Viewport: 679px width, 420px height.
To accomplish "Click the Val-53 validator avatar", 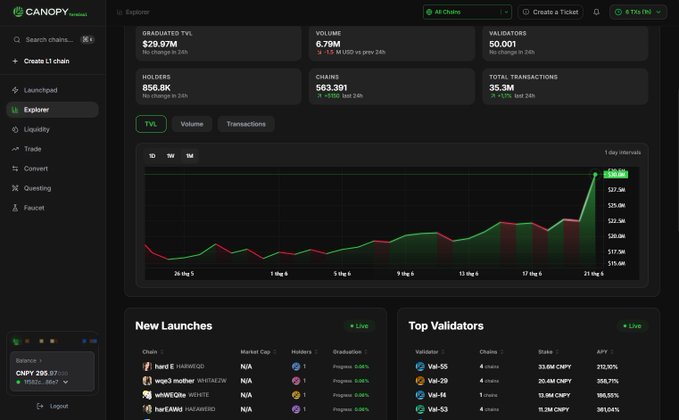I will (420, 409).
